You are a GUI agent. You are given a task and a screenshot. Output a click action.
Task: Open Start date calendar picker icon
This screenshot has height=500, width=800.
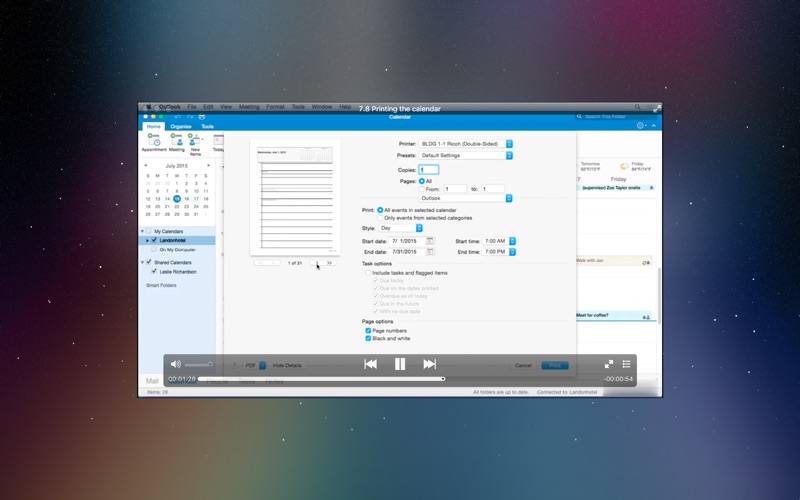coord(430,241)
